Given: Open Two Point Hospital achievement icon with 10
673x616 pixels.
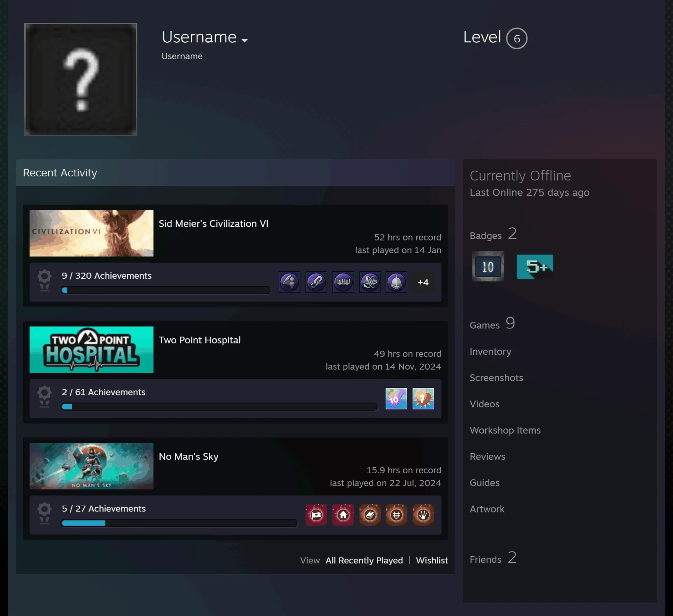Looking at the screenshot, I should click(396, 398).
